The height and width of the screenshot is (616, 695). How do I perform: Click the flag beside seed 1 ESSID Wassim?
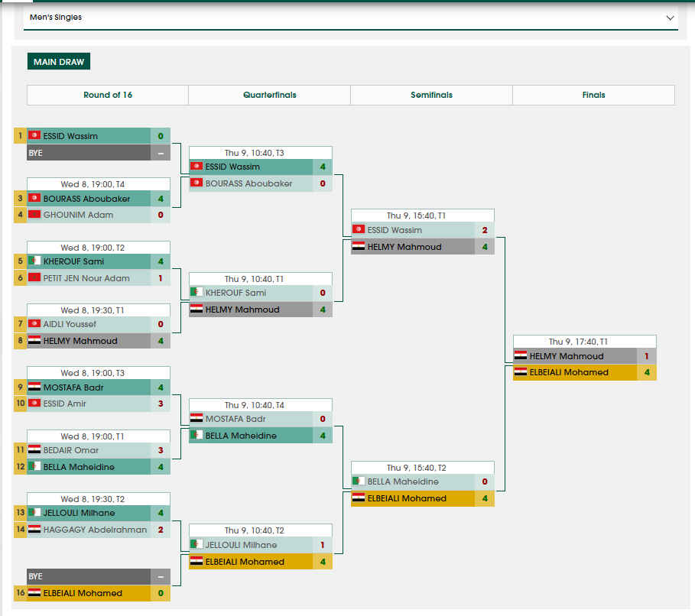[x=34, y=135]
